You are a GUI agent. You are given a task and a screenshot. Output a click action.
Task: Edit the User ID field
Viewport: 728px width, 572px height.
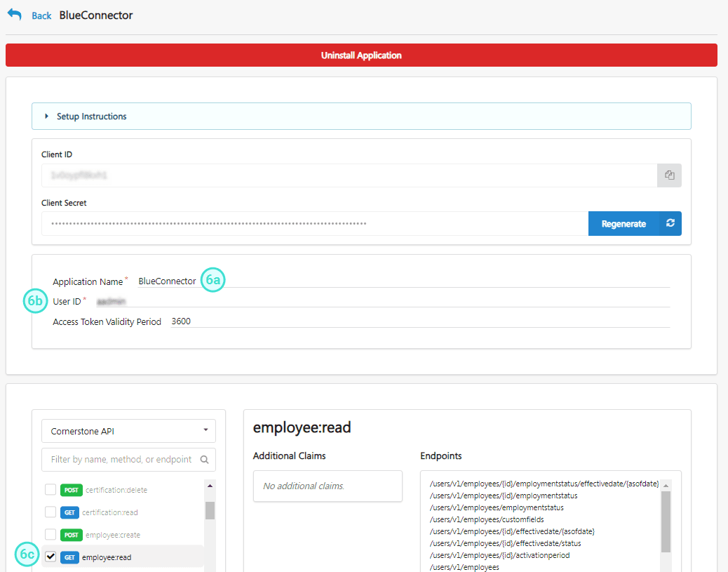[383, 302]
